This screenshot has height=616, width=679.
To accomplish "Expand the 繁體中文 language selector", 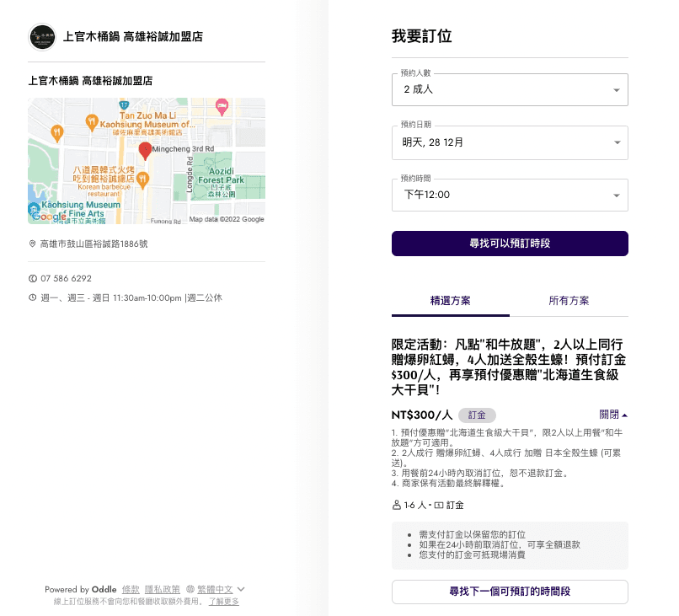I will point(221,589).
